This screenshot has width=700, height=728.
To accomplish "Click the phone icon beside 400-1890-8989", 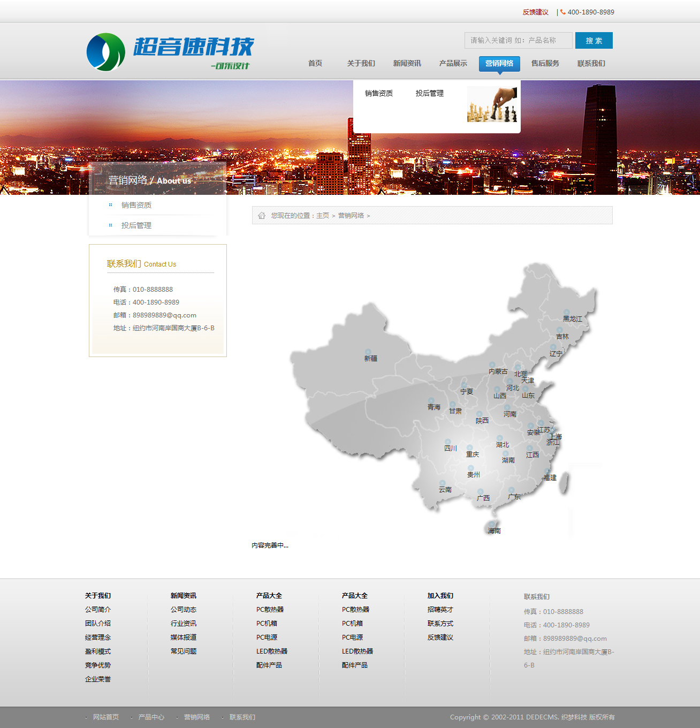I will tap(563, 12).
